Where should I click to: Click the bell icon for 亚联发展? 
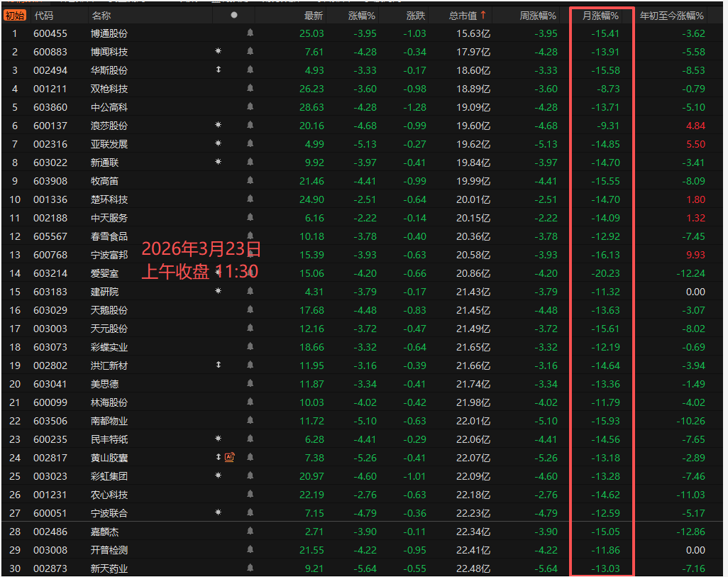point(250,143)
